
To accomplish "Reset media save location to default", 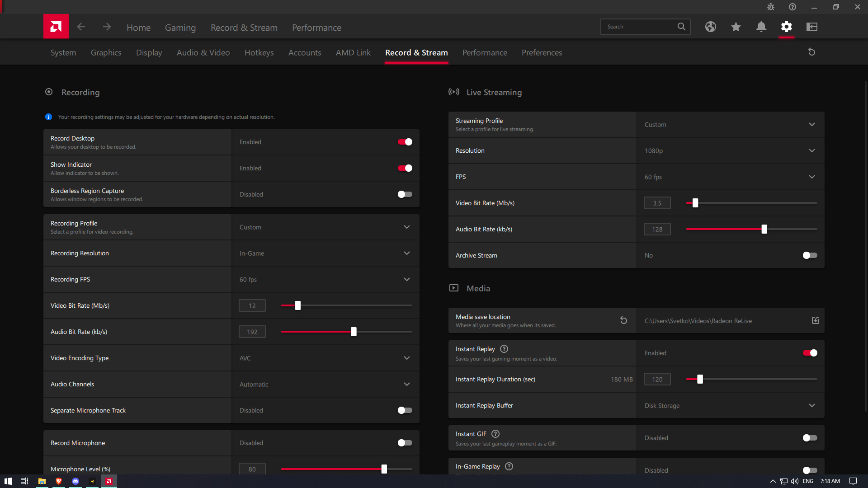I will tap(623, 320).
